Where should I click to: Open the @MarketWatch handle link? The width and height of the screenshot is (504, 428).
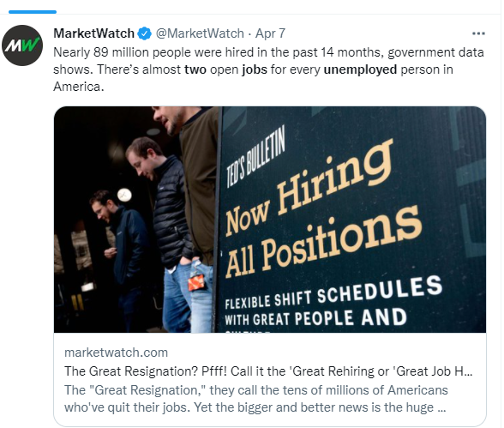click(200, 33)
